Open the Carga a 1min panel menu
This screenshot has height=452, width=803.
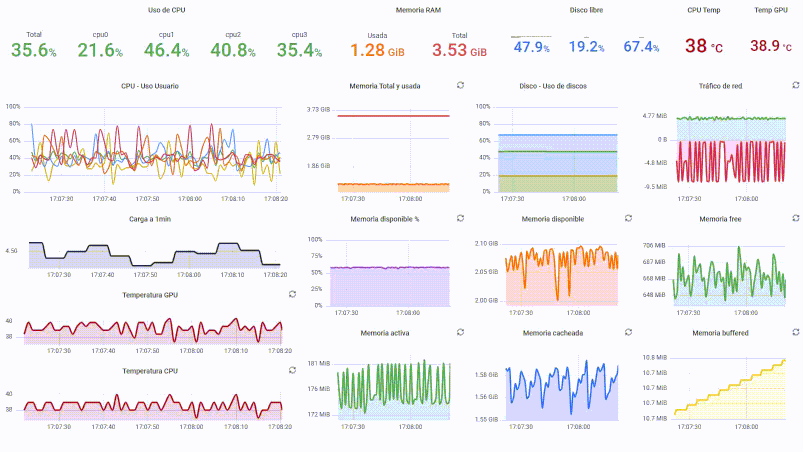[x=150, y=218]
